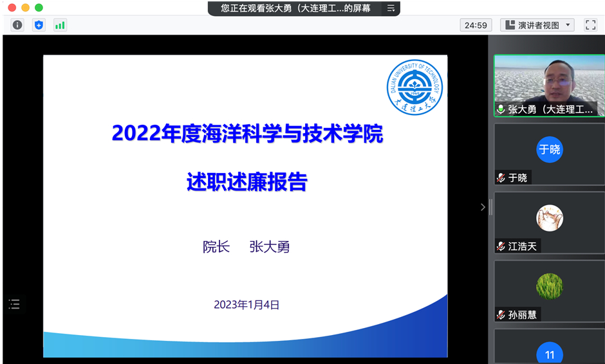Toggle 于晓's muted microphone icon

tap(501, 177)
